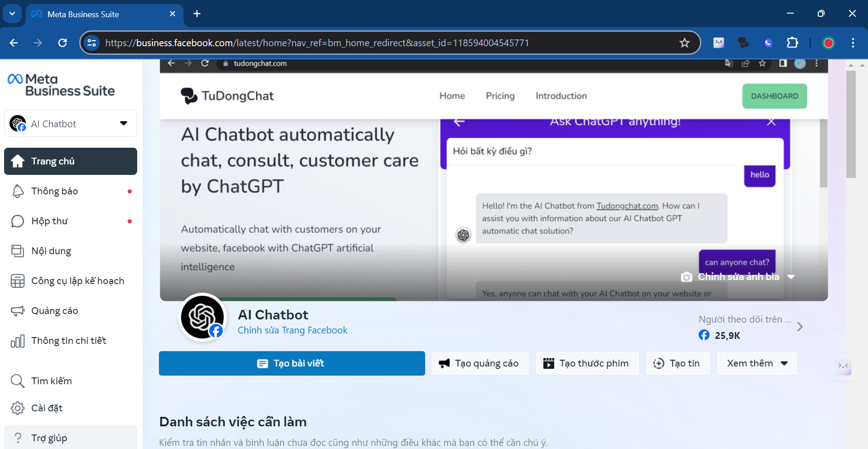Click the gear icon beside Cài đặt
868x449 pixels.
point(18,408)
